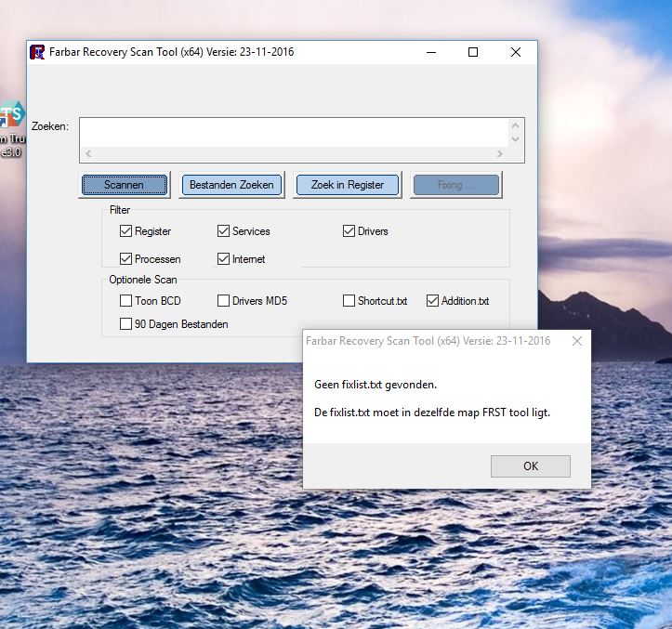Click the Bestanden Zoeken button
Viewport: 672px width, 629px height.
(x=231, y=185)
